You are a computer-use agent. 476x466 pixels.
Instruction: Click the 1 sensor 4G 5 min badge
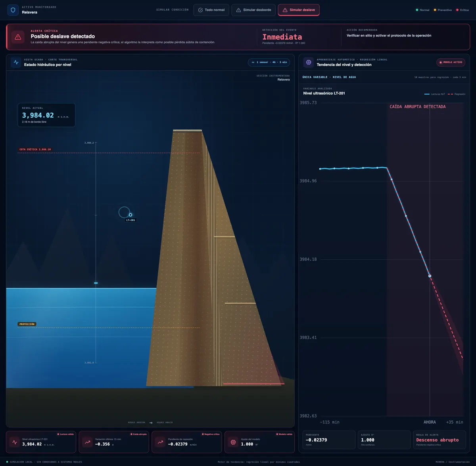pyautogui.click(x=269, y=62)
